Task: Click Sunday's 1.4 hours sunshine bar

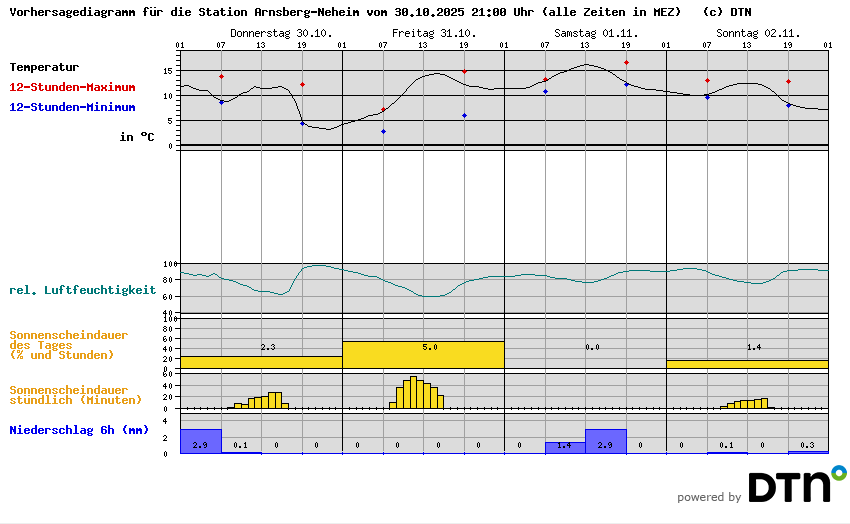Action: click(x=747, y=363)
